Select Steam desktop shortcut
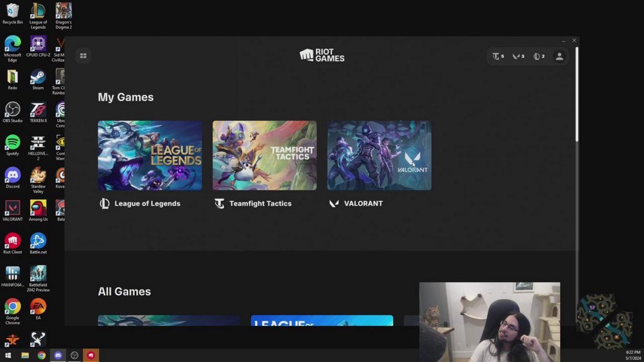Image resolution: width=644 pixels, height=362 pixels. click(x=38, y=80)
